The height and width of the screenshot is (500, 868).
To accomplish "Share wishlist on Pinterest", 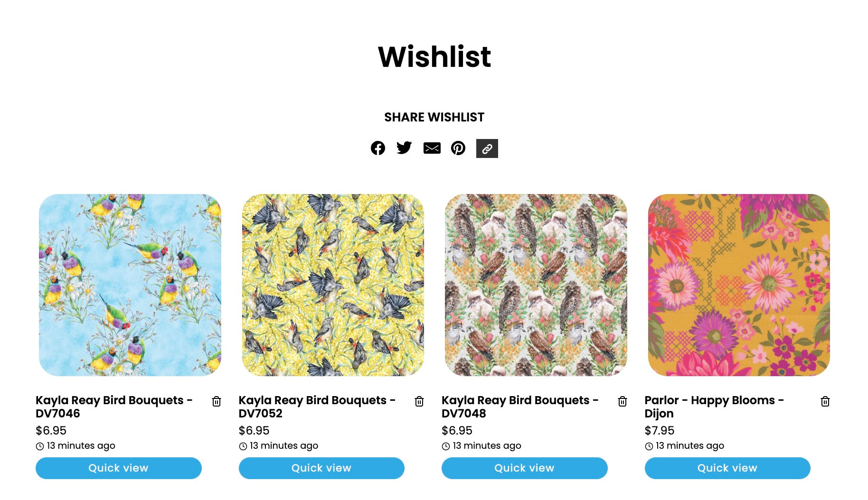I will click(x=458, y=148).
